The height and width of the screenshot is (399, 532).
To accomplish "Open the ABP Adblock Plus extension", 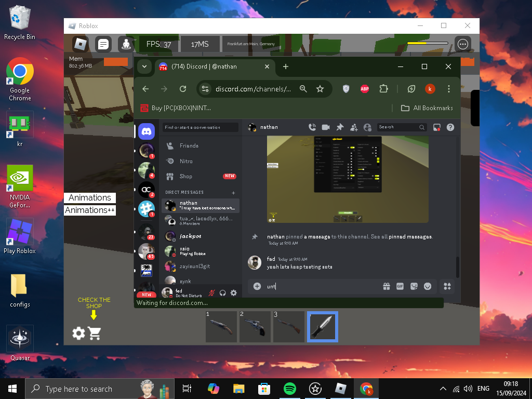I will coord(365,89).
